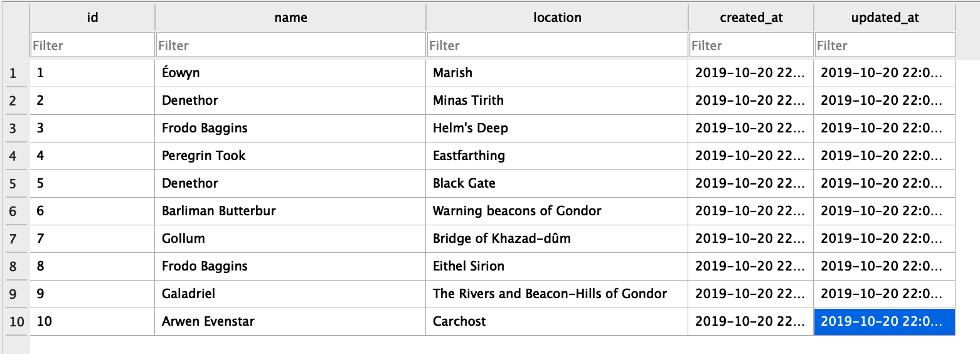Click the id column header
Screen dimensions: 980x354
(x=92, y=18)
